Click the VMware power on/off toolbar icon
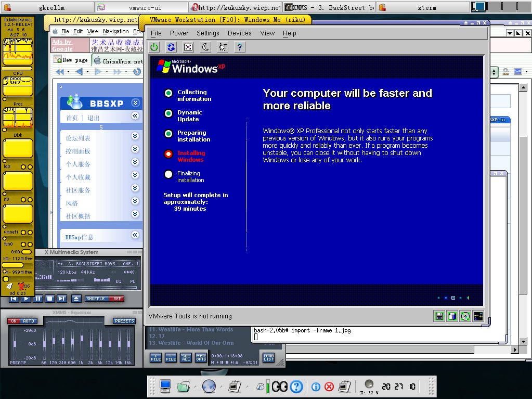 tap(154, 47)
